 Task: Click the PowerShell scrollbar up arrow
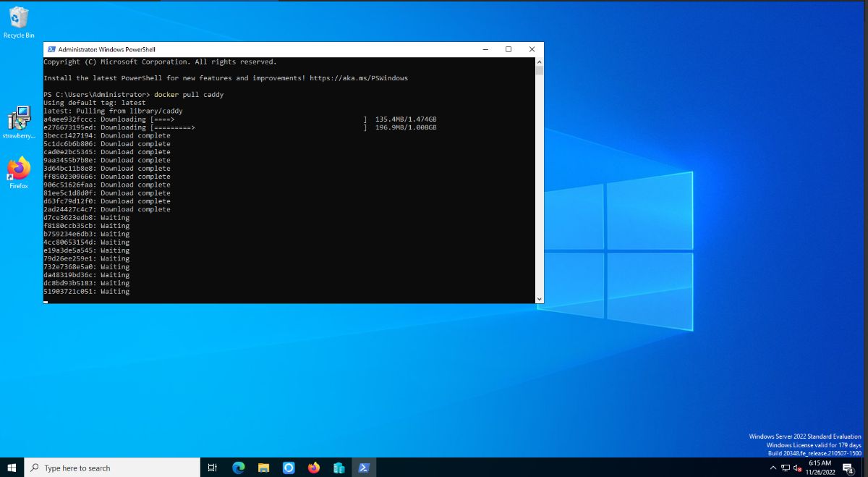(539, 62)
